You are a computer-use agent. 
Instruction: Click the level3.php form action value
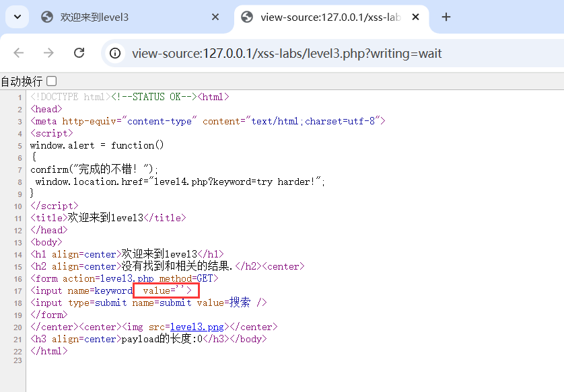pos(127,278)
